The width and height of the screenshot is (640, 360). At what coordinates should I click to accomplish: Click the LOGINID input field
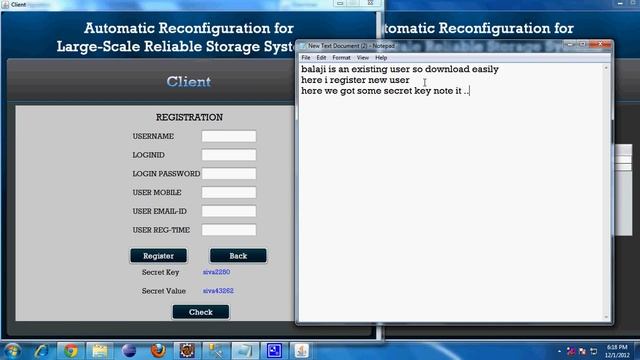[229, 155]
